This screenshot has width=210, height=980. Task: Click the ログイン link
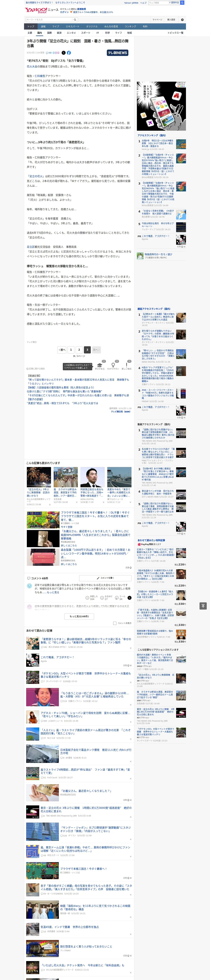pos(64,12)
